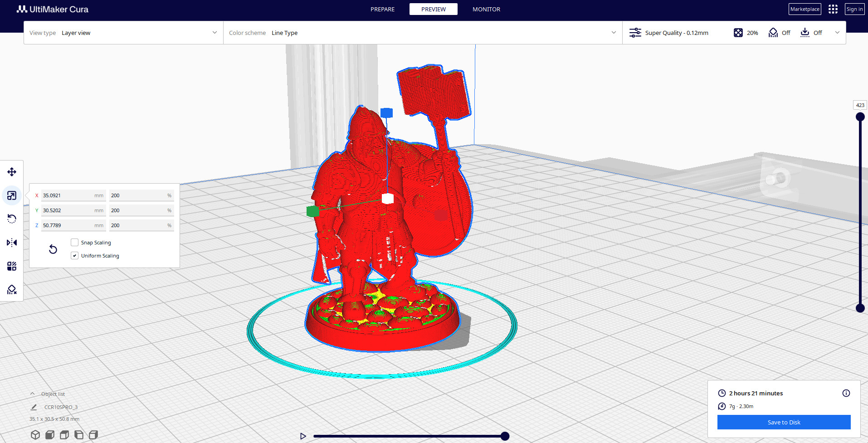868x443 pixels.
Task: Click the print time clock icon
Action: (722, 393)
